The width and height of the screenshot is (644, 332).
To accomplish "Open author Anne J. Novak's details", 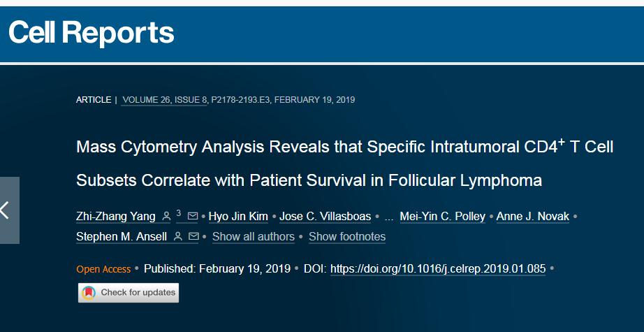I will (533, 217).
